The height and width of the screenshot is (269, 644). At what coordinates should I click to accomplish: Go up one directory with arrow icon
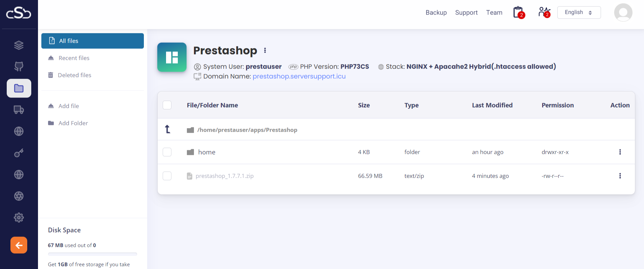[x=167, y=129]
